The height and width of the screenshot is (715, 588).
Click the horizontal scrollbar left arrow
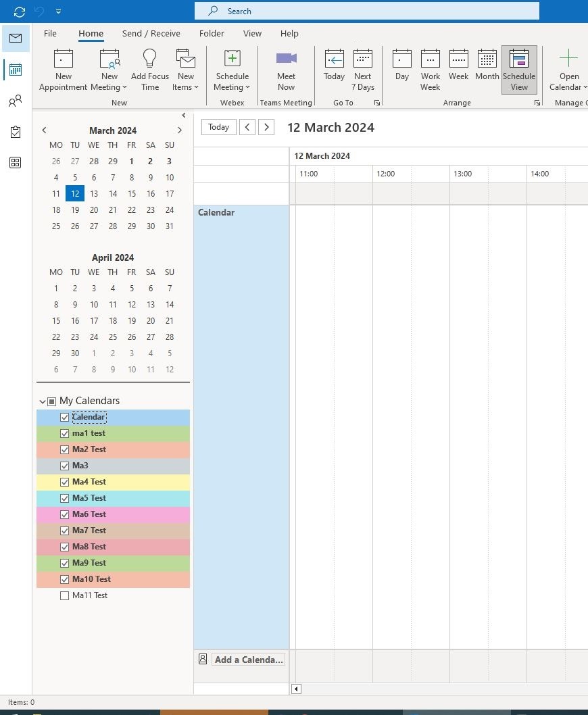[296, 689]
